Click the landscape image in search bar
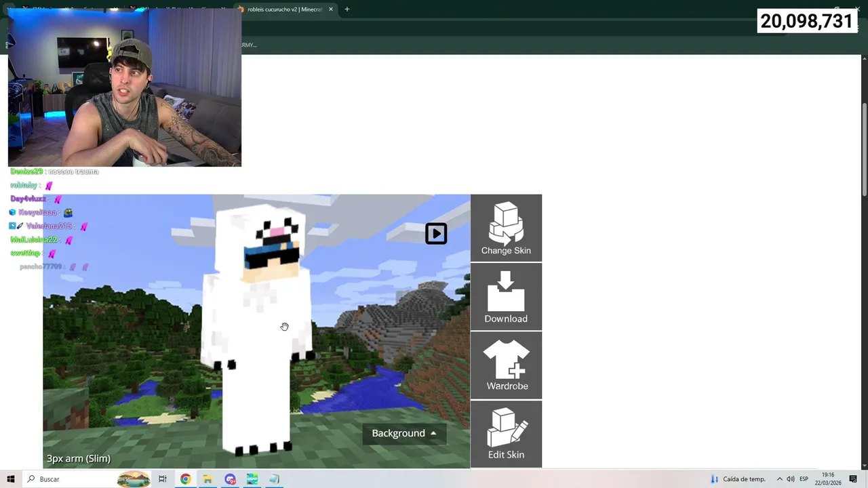 click(134, 479)
